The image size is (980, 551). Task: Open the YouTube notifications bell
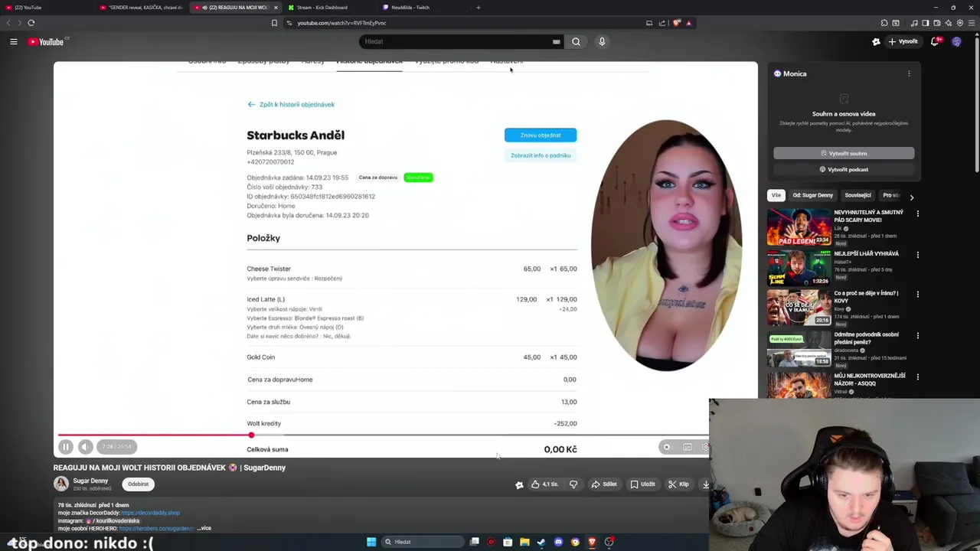[x=935, y=41]
